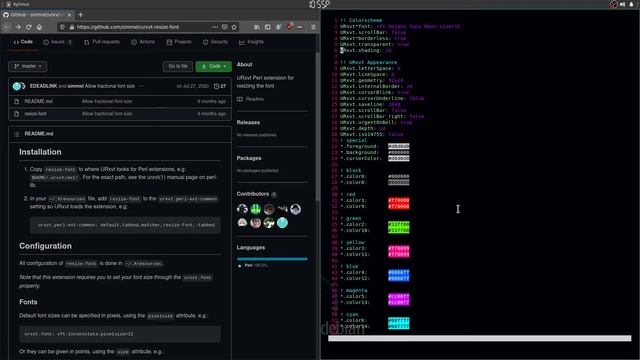
Task: Switch to Pull requests tab
Action: (102, 42)
